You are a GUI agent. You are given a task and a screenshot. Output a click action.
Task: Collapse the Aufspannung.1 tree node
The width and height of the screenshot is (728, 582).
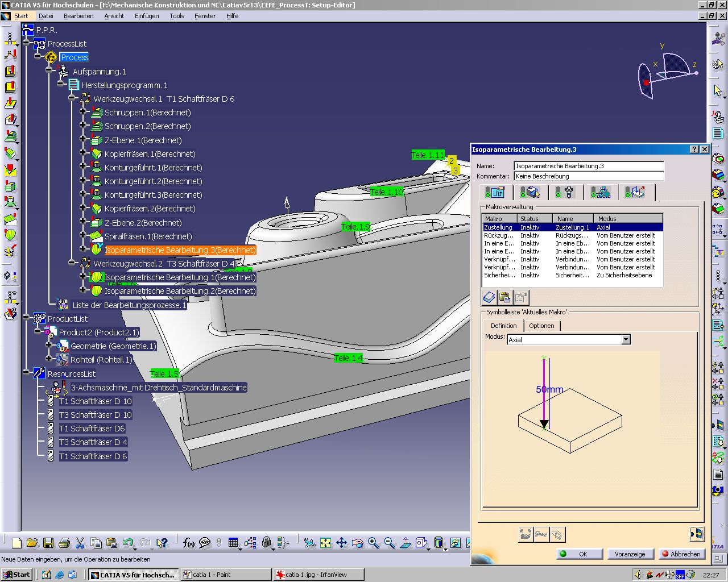(49, 71)
